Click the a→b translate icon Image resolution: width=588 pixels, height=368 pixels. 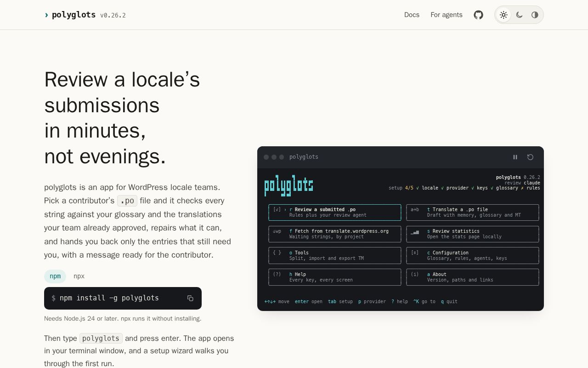pyautogui.click(x=415, y=209)
